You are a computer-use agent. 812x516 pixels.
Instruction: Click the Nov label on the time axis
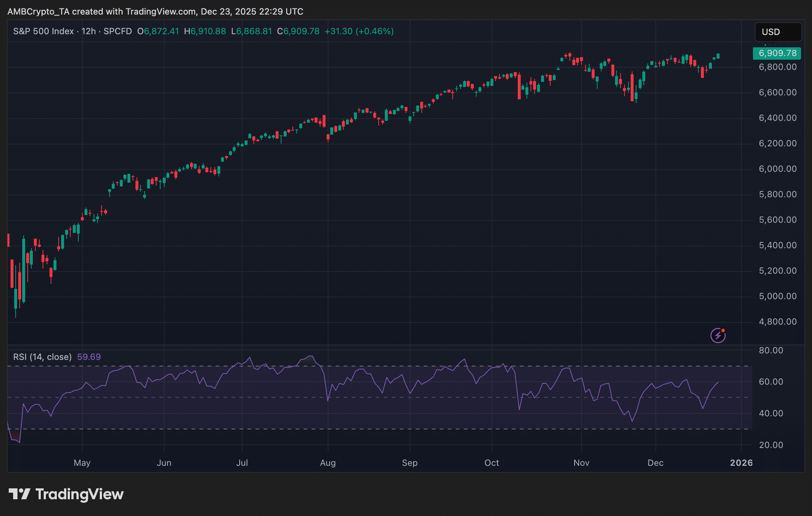(581, 463)
